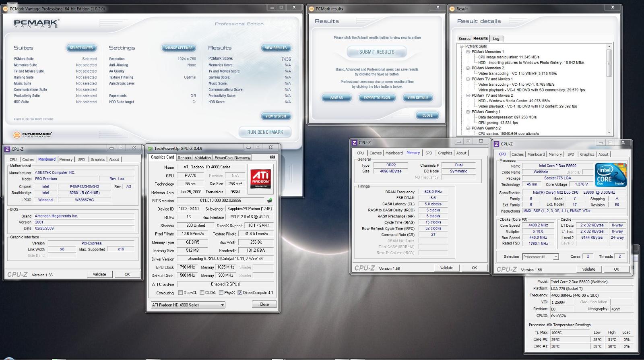
Task: Collapse the PCMark Gaming 1 node
Action: coord(468,112)
